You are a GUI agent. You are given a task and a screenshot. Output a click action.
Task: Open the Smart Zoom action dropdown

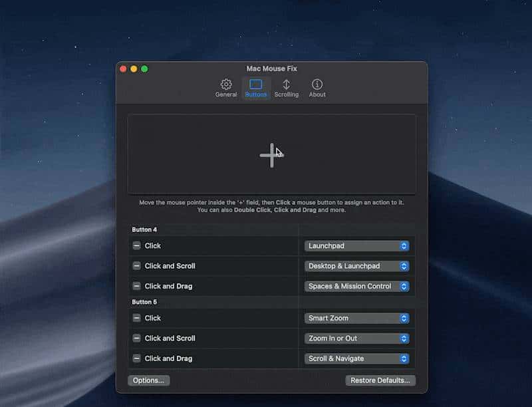pos(356,318)
